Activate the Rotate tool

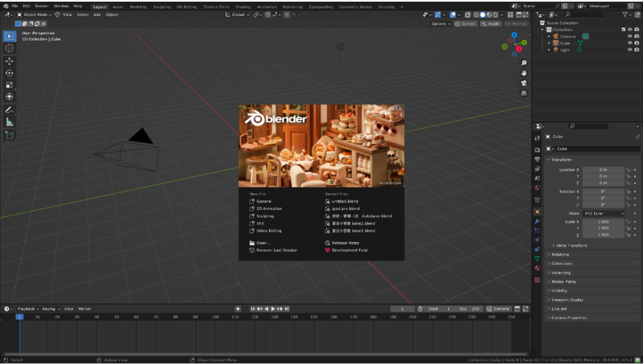(10, 73)
